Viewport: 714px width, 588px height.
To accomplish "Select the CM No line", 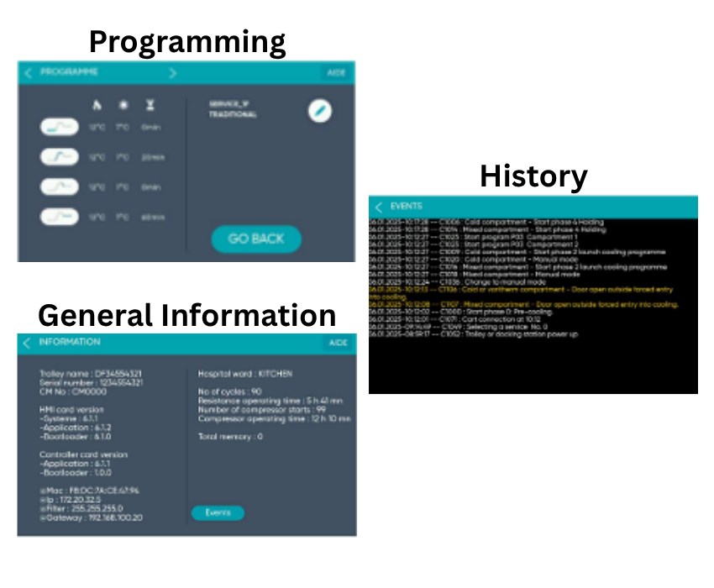I will [x=73, y=391].
